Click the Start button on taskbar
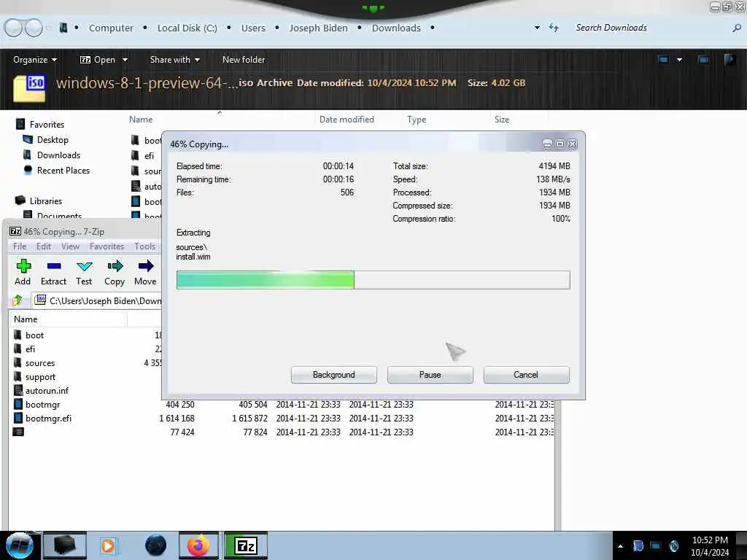Viewport: 747px width, 560px height. click(20, 545)
